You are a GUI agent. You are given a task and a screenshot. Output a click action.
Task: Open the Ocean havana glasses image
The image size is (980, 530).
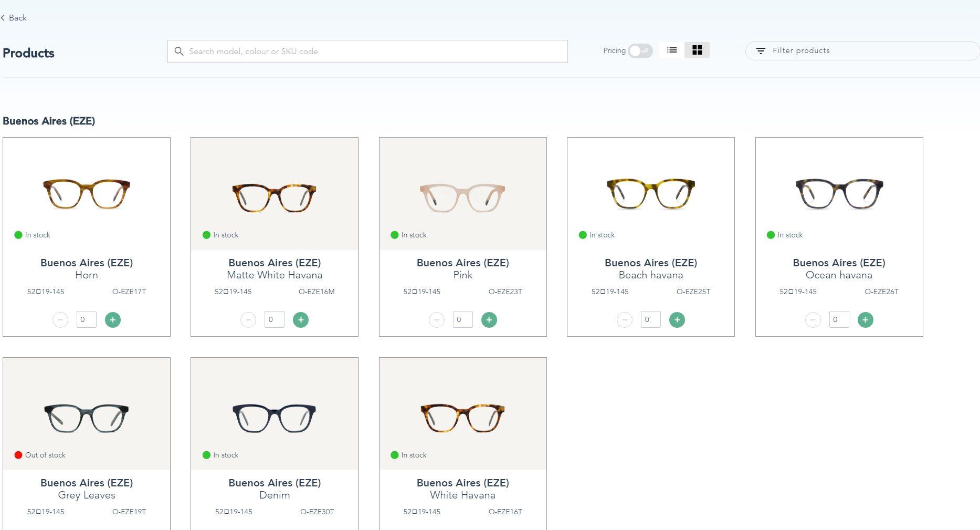click(839, 194)
